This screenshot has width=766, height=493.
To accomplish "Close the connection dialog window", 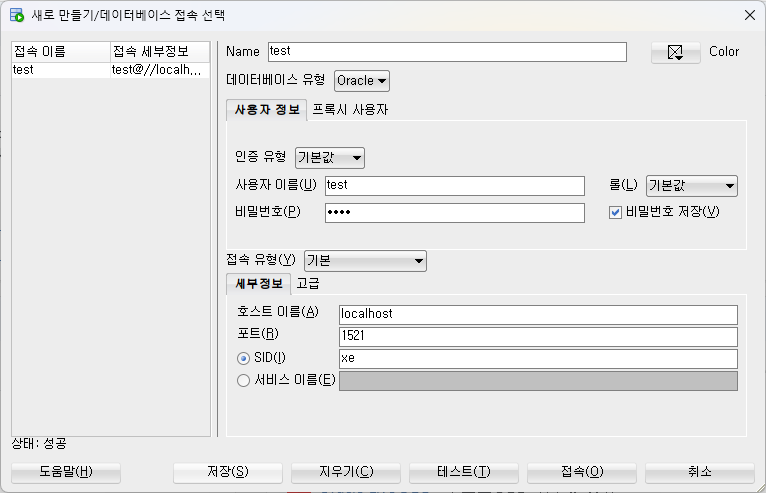I will (750, 15).
